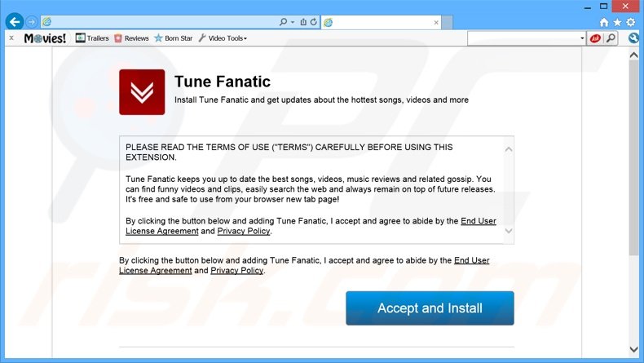
Task: Click the search magnifier in address bar
Action: tap(283, 22)
